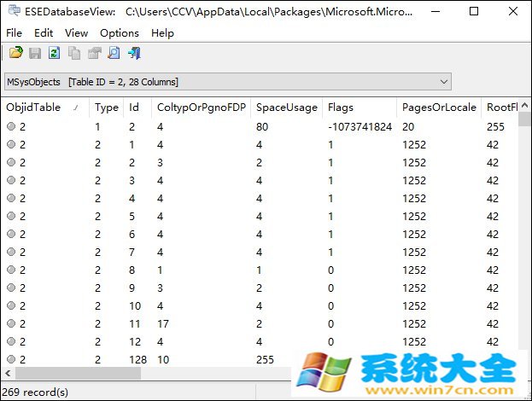The image size is (532, 401).
Task: Click ESEDatabaseView title bar app icon
Action: pyautogui.click(x=14, y=10)
